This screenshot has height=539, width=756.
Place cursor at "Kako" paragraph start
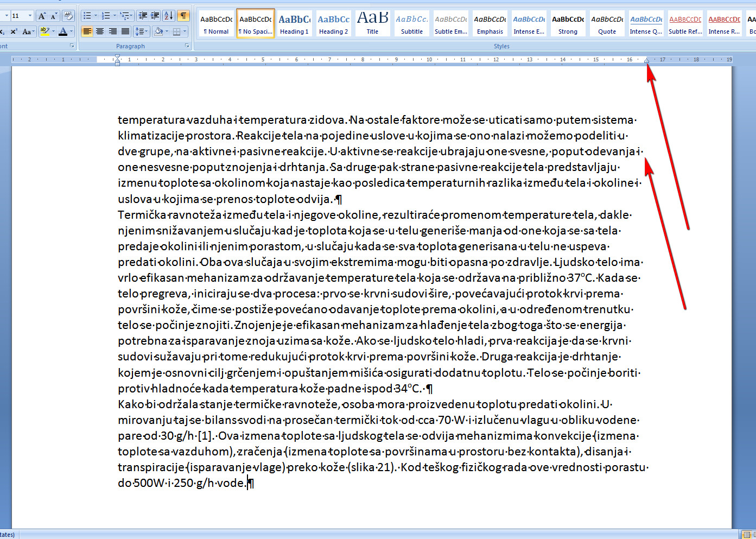(118, 404)
